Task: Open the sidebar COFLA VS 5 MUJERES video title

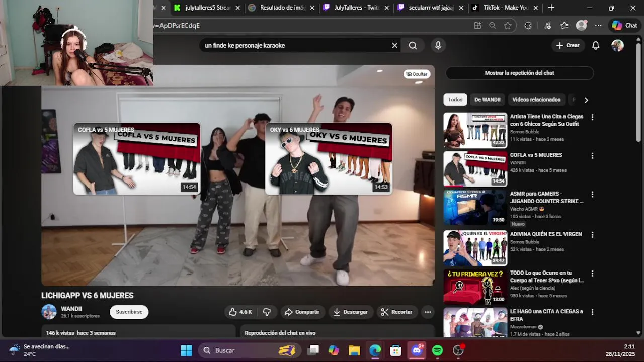Action: point(536,155)
